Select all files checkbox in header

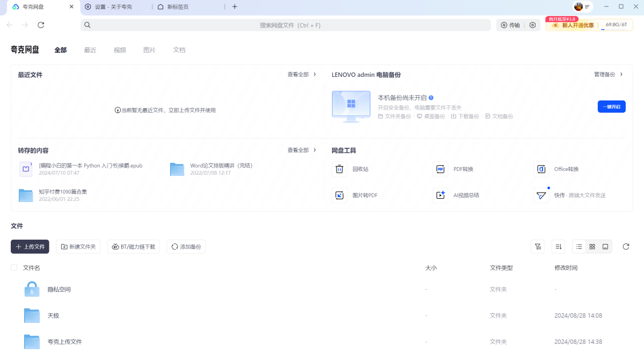(x=14, y=268)
